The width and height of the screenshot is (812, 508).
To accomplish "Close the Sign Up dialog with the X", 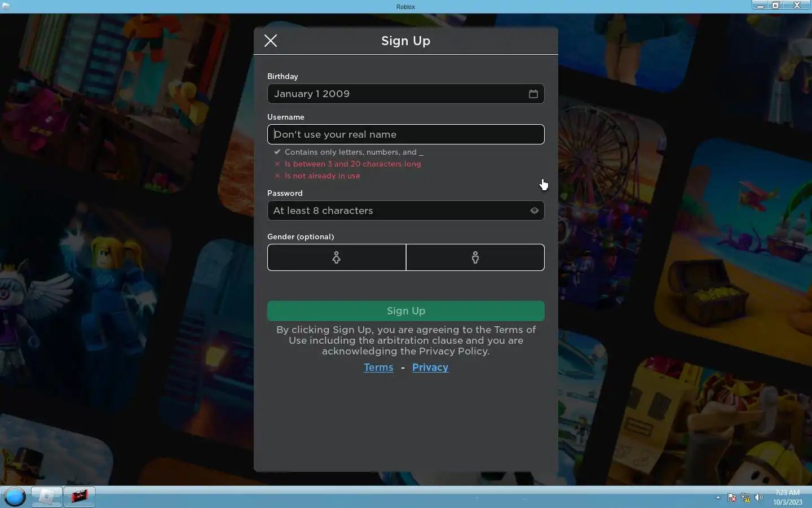I will 271,41.
